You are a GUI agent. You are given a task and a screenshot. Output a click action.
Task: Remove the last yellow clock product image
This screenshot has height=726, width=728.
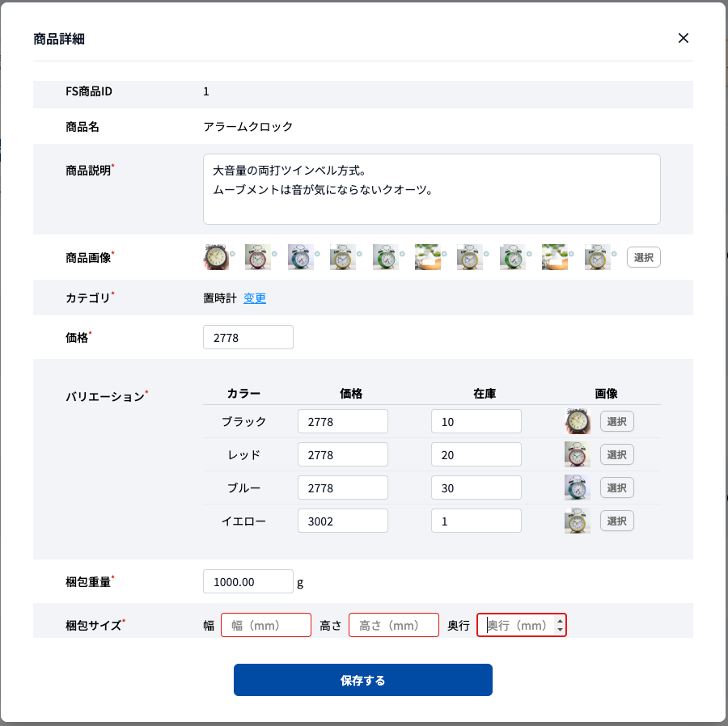point(613,253)
